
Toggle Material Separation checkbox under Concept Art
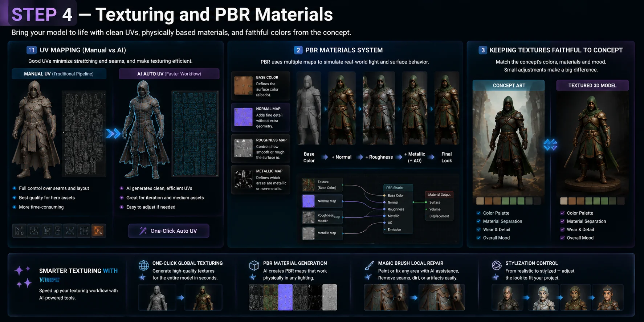pyautogui.click(x=478, y=221)
